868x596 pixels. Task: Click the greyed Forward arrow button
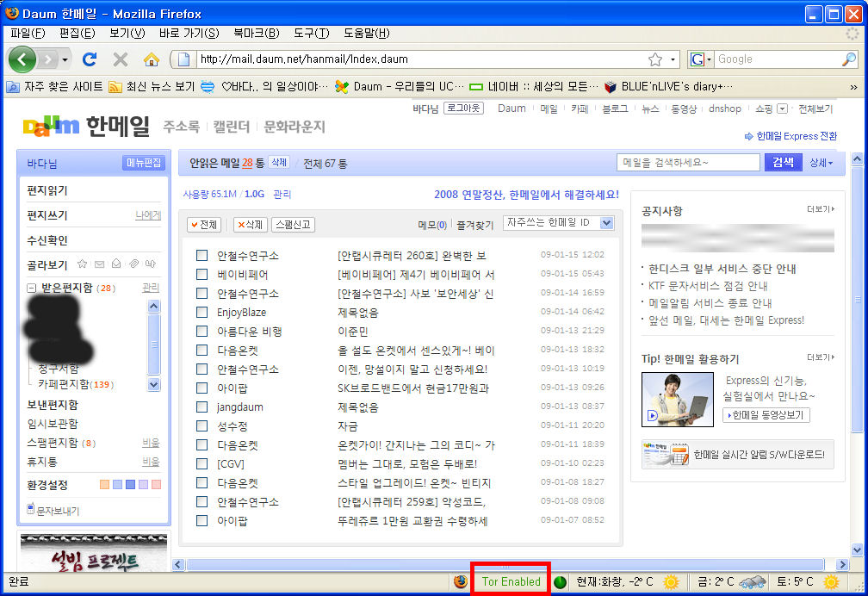[48, 59]
